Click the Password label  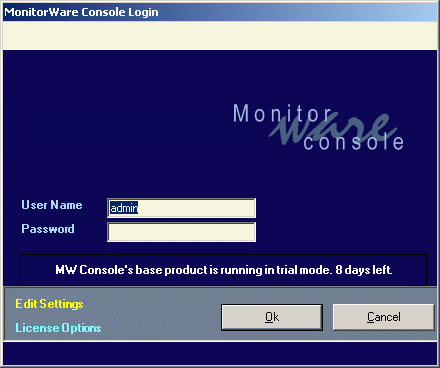point(48,229)
